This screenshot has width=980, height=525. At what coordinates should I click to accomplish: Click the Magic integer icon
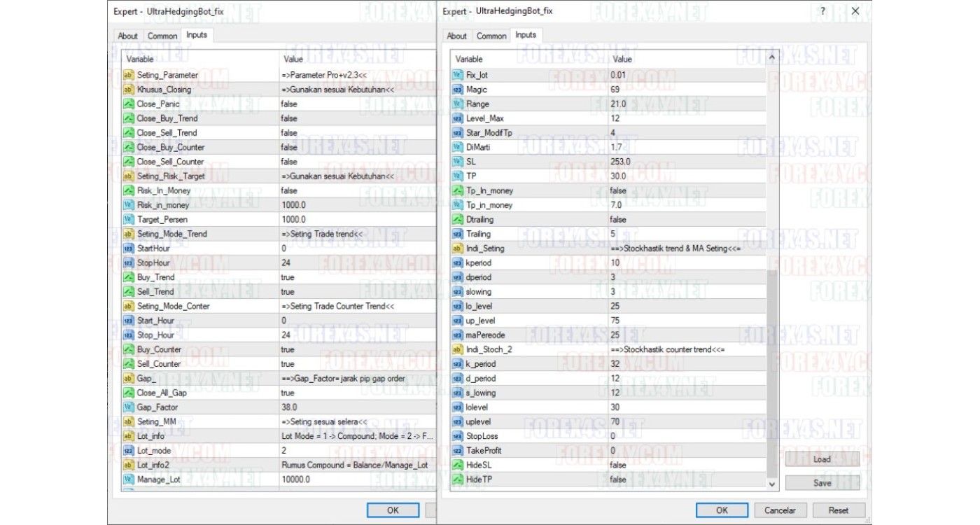458,90
